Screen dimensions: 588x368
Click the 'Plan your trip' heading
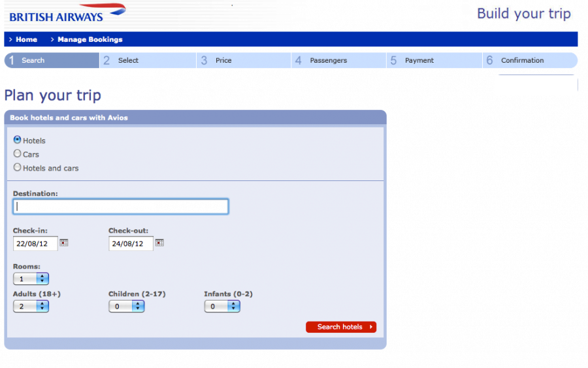tap(53, 95)
